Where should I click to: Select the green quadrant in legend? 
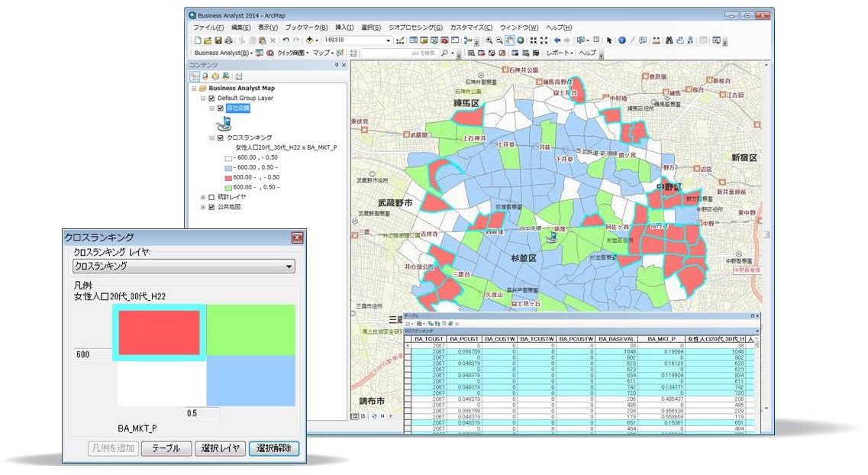click(x=250, y=329)
